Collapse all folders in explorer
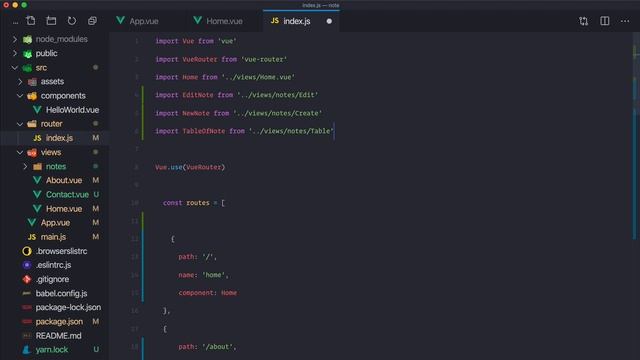Screen dimensions: 640x360 92,21
